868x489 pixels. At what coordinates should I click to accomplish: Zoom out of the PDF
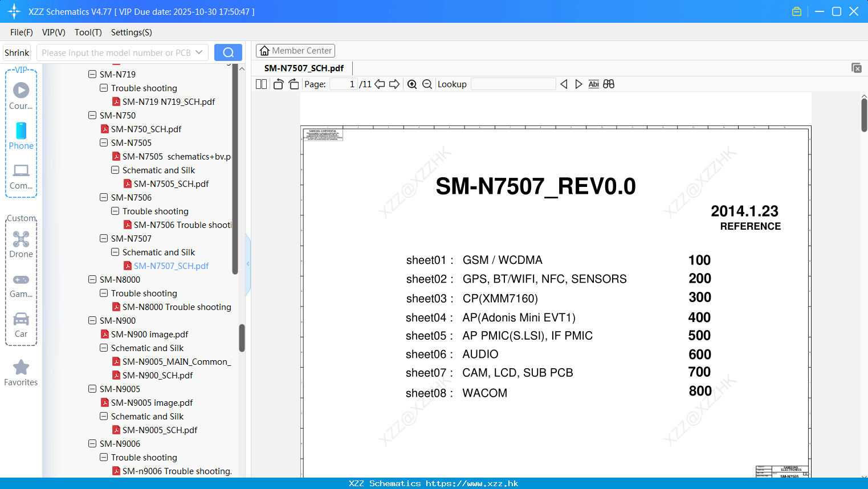pos(427,84)
